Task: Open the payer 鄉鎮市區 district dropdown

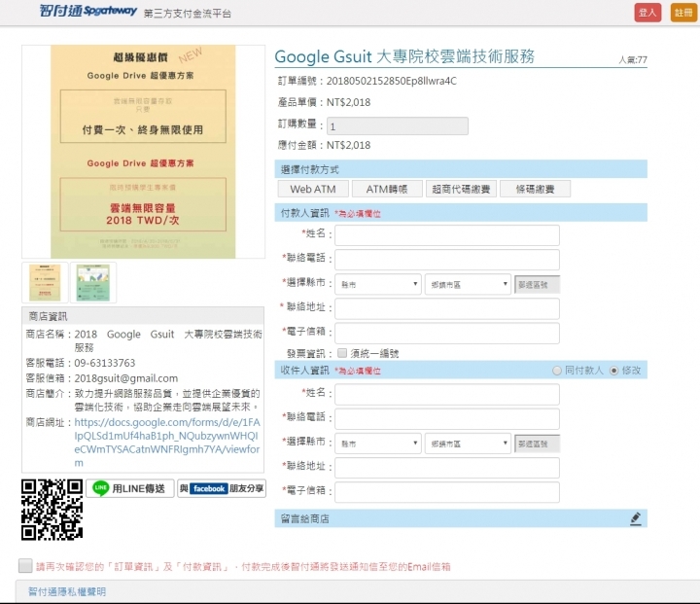Action: coord(468,284)
